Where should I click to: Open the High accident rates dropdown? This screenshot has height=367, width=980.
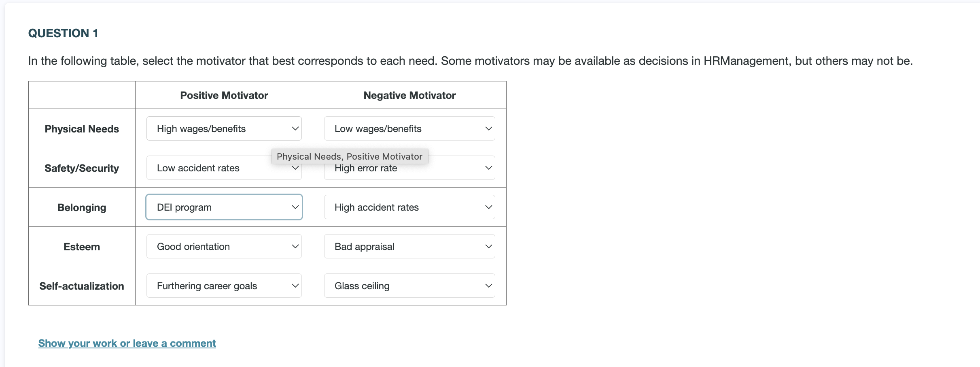tap(409, 207)
